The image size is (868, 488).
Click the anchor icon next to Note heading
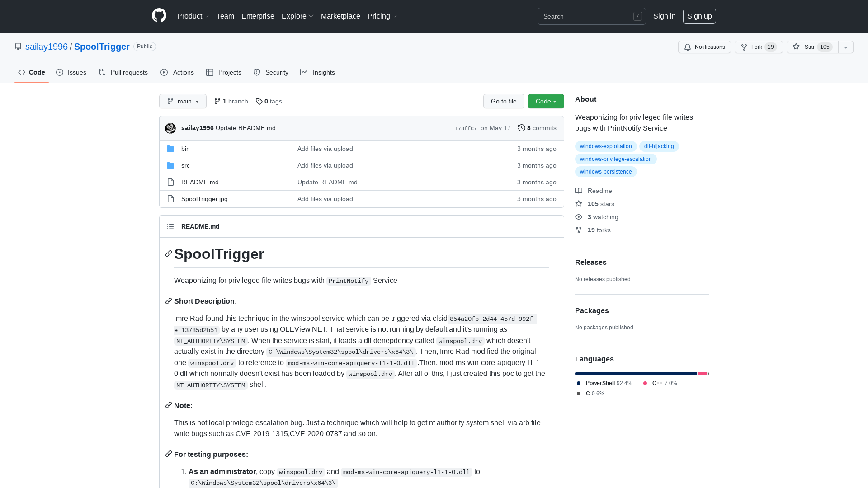[169, 405]
